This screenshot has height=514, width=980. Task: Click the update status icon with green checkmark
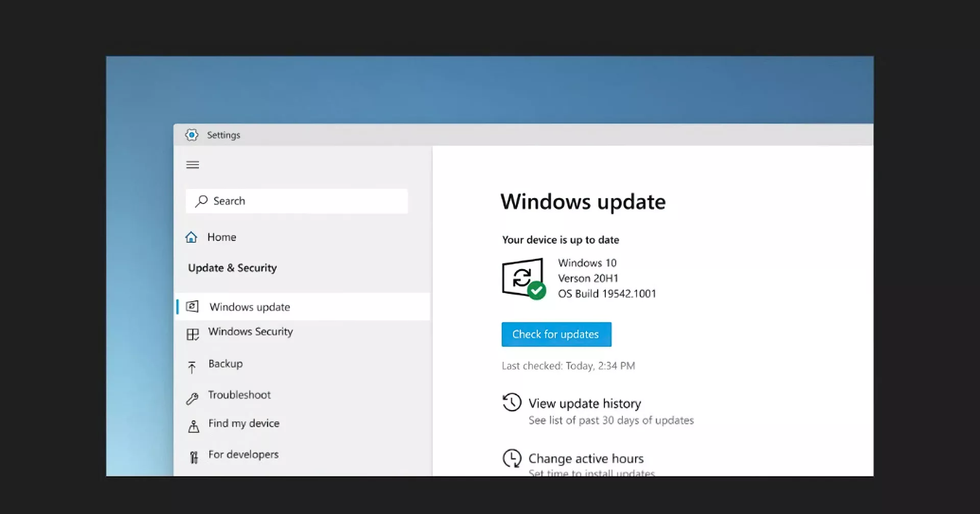click(x=524, y=279)
